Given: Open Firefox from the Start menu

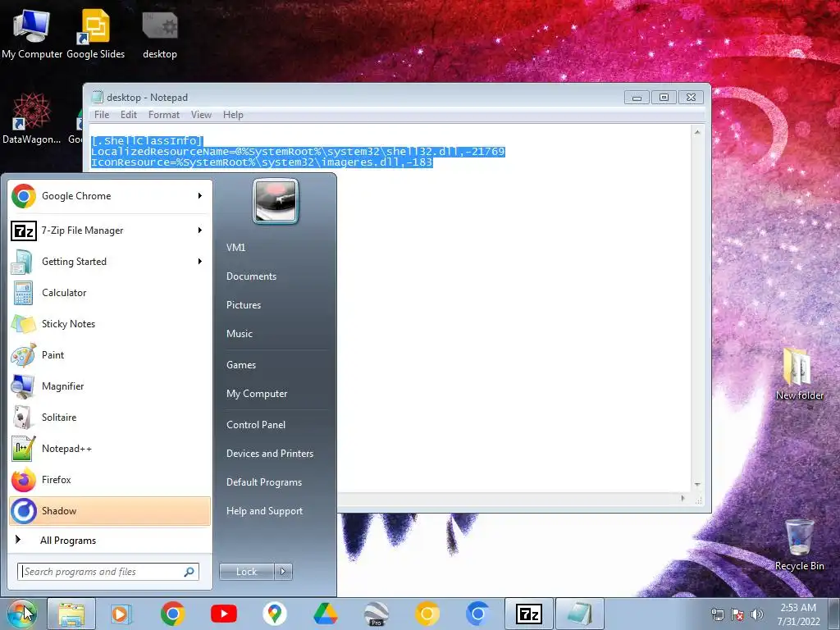Looking at the screenshot, I should [110, 479].
